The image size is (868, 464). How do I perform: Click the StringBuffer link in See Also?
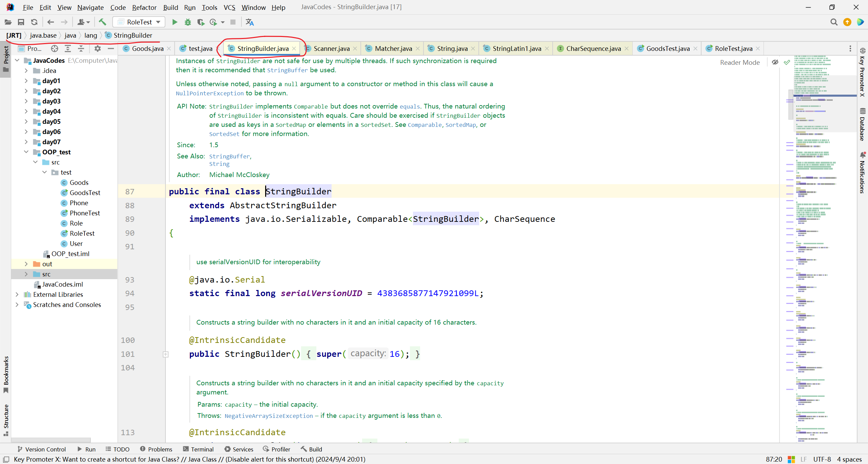click(x=229, y=156)
